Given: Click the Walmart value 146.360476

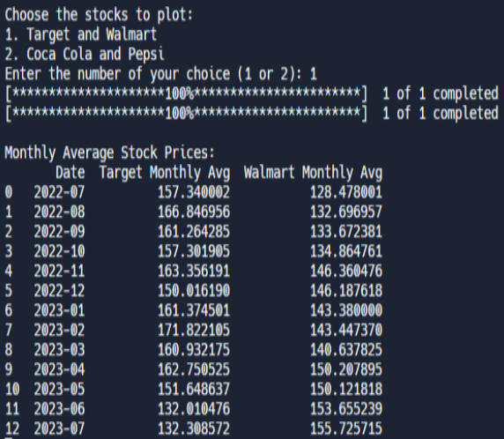Looking at the screenshot, I should tap(346, 272).
